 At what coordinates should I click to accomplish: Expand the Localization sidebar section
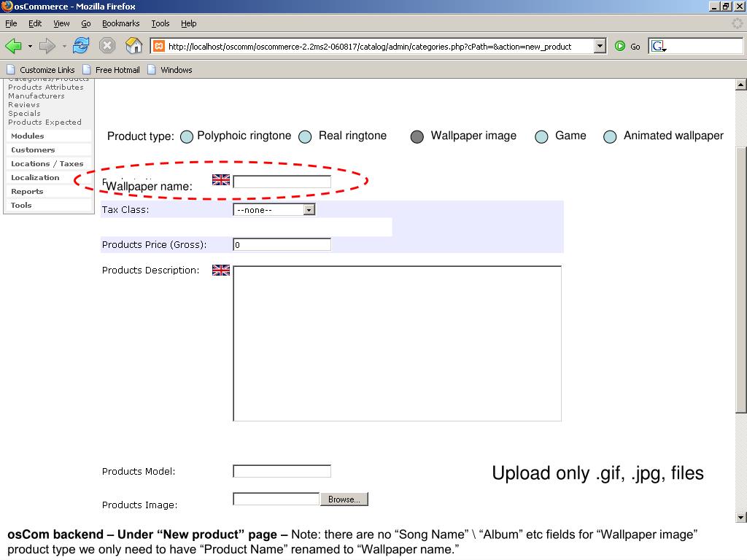pyautogui.click(x=48, y=178)
